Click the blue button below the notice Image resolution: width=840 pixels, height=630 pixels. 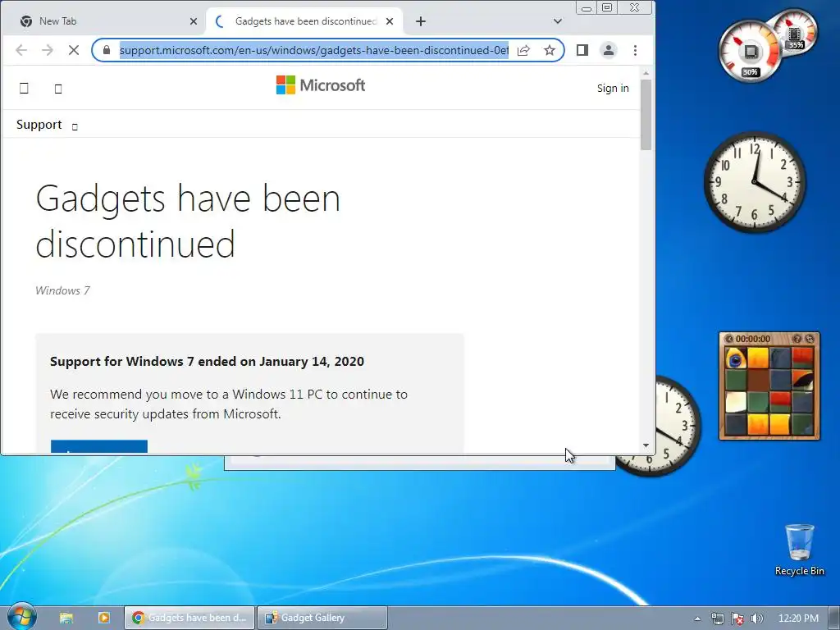99,446
